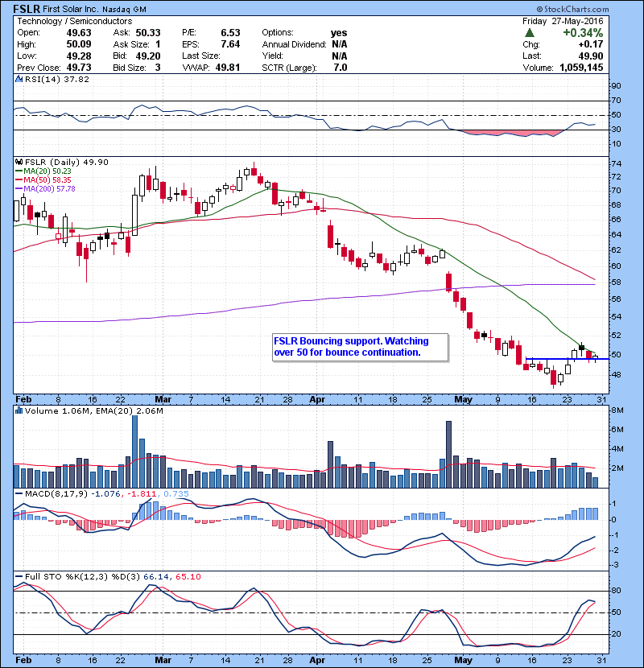
Task: Click the 'Annual Dividend:' label
Action: click(294, 44)
